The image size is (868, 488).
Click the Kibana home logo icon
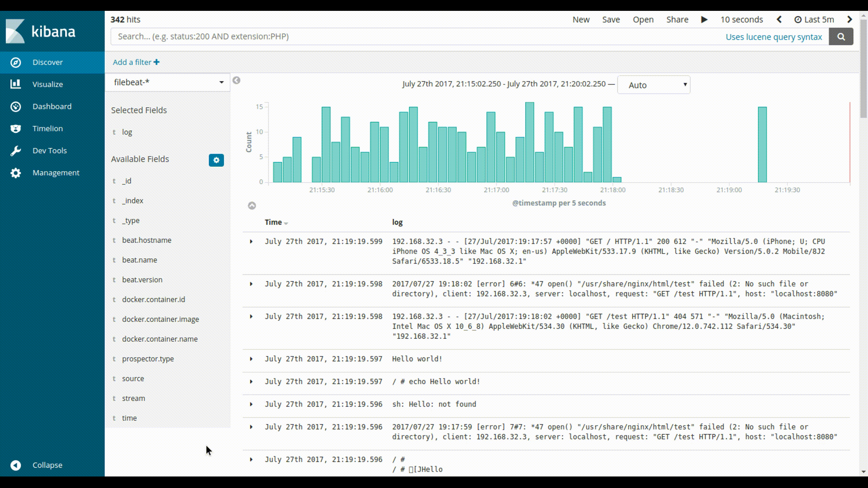(15, 31)
